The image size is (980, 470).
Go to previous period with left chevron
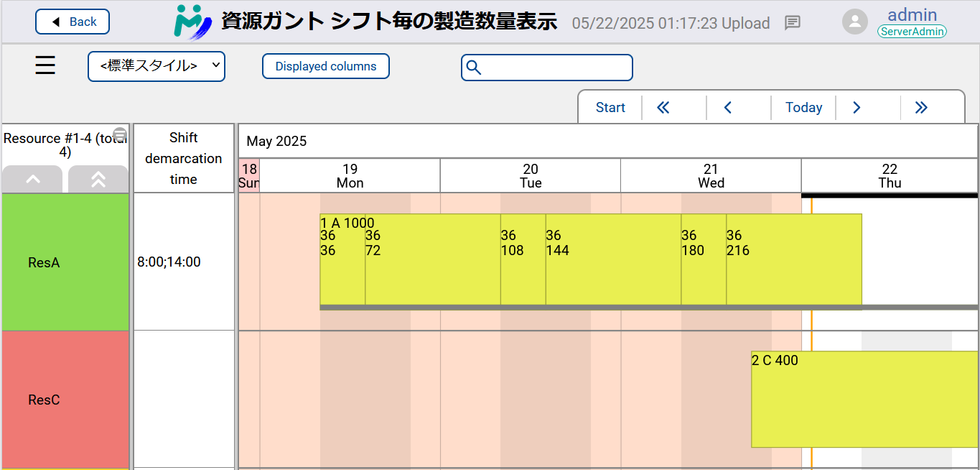[727, 108]
